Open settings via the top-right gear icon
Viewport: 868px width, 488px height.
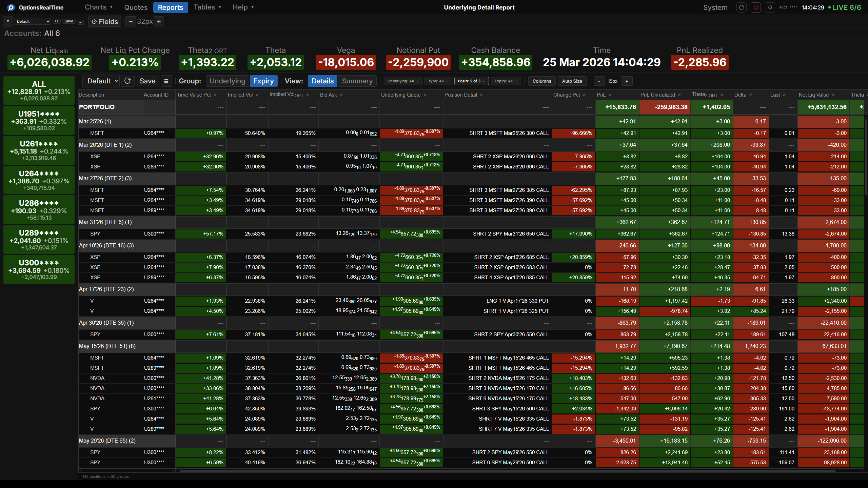click(770, 7)
